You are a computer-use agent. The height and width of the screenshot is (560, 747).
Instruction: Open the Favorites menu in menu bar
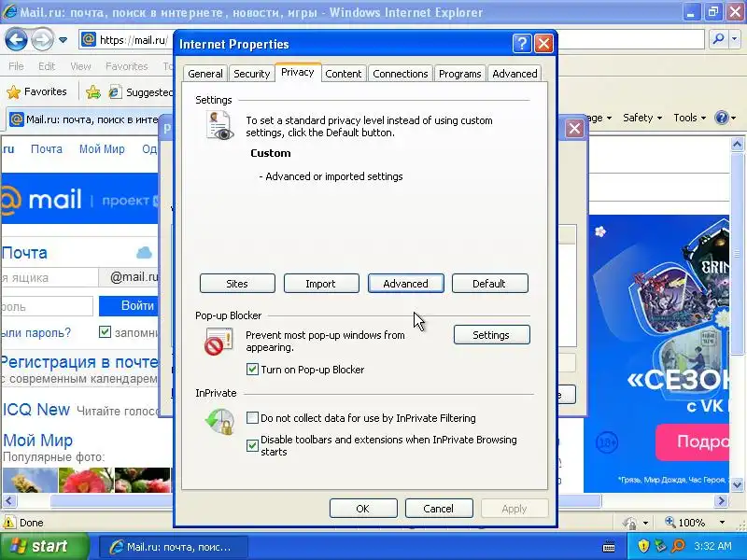click(127, 66)
